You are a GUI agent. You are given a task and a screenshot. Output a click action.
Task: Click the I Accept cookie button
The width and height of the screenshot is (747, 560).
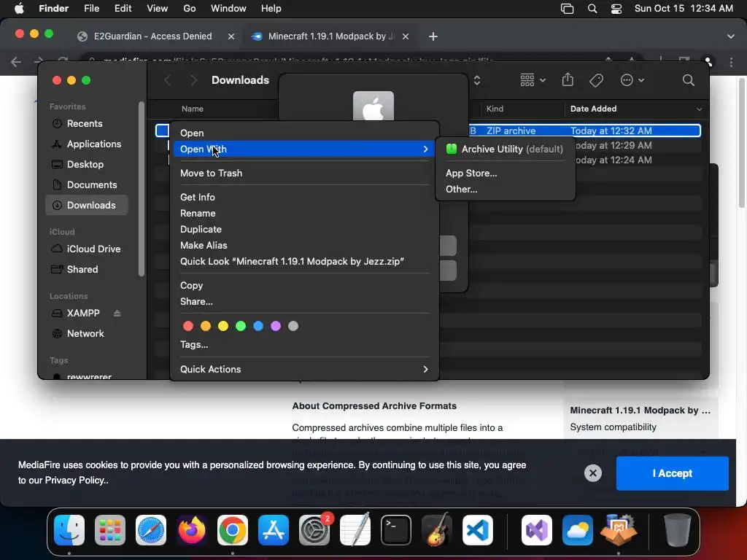(x=672, y=473)
